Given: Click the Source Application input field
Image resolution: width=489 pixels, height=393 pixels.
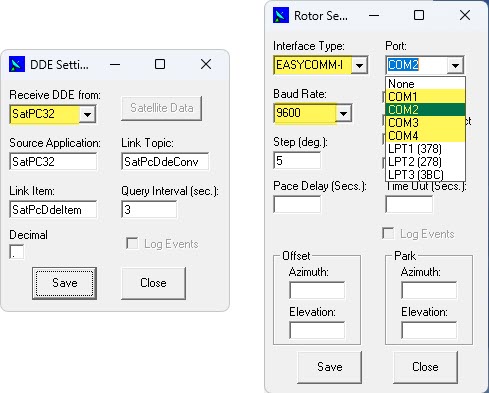Looking at the screenshot, I should pyautogui.click(x=53, y=162).
